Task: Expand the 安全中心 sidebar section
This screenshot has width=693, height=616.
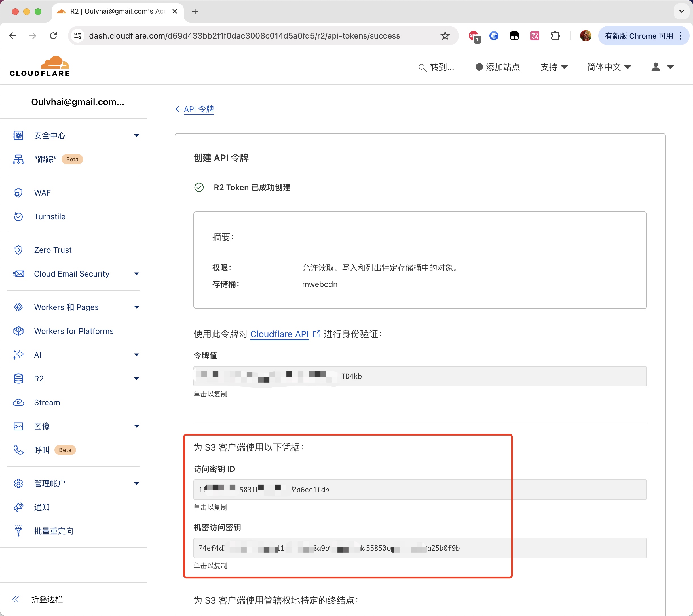Action: click(136, 135)
